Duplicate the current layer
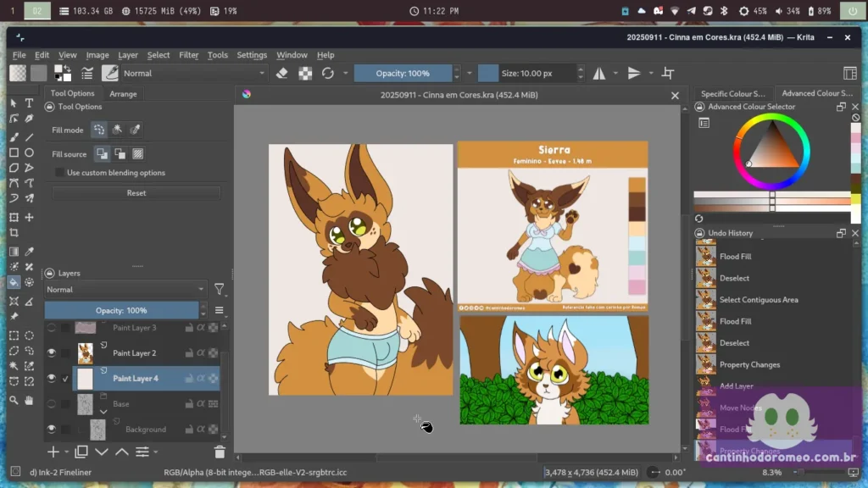The height and width of the screenshot is (488, 868). coord(81,452)
